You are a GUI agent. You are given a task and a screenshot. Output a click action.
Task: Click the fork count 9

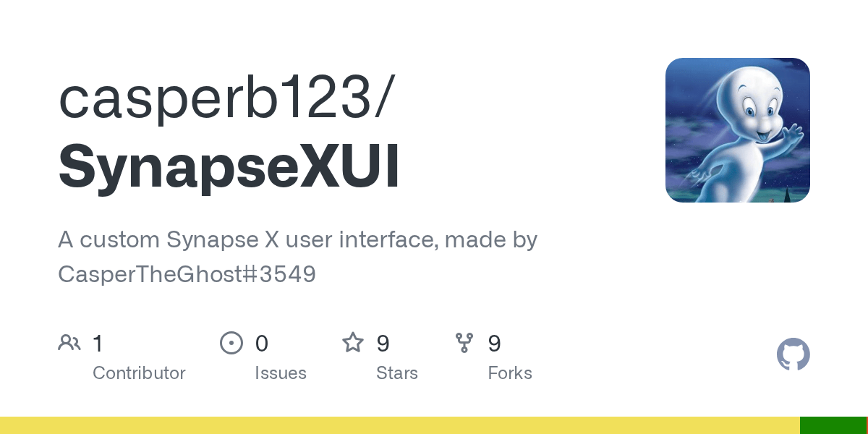point(495,343)
